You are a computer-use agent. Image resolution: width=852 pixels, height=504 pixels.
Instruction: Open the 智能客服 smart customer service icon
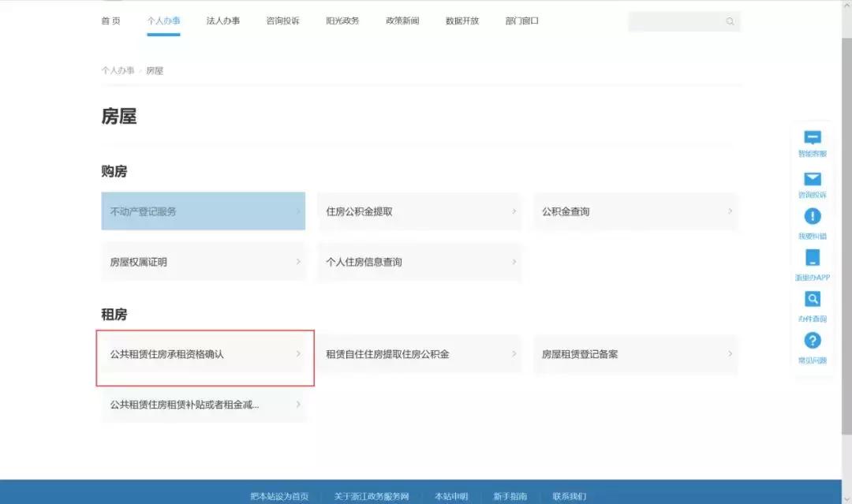click(x=812, y=136)
